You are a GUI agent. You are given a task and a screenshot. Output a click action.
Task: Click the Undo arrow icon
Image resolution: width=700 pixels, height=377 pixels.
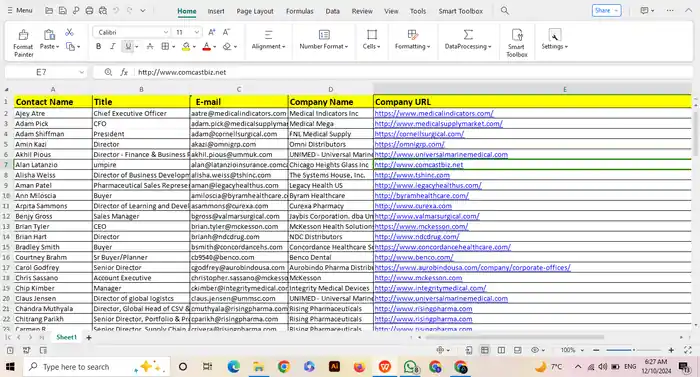coord(116,10)
